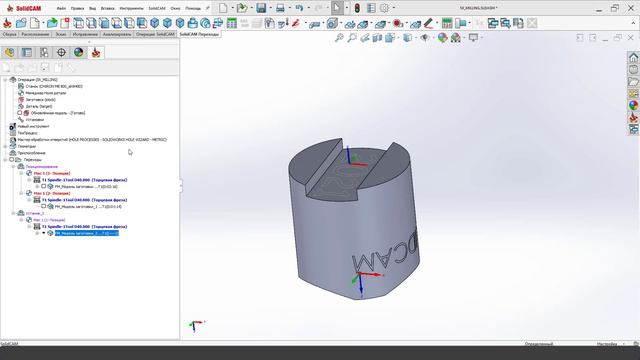Click the zoom to fit magnifier icon

coord(339,38)
